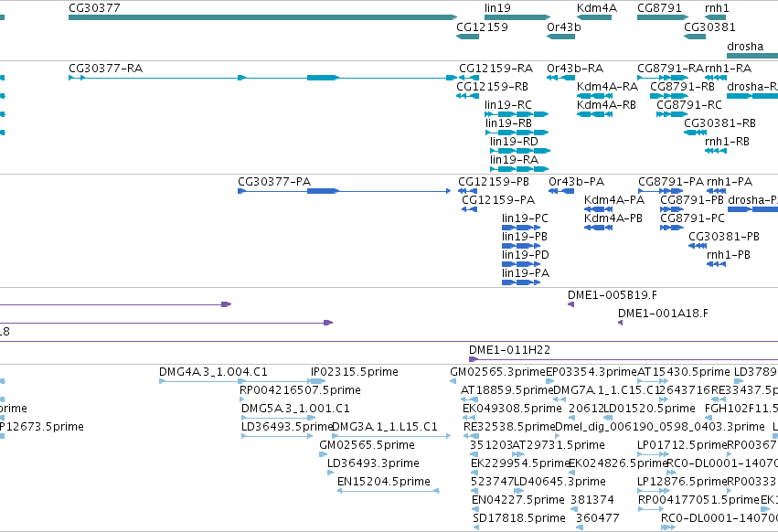Click EST DMG3A1_1.L15.C1
778x532 pixels.
click(x=391, y=436)
